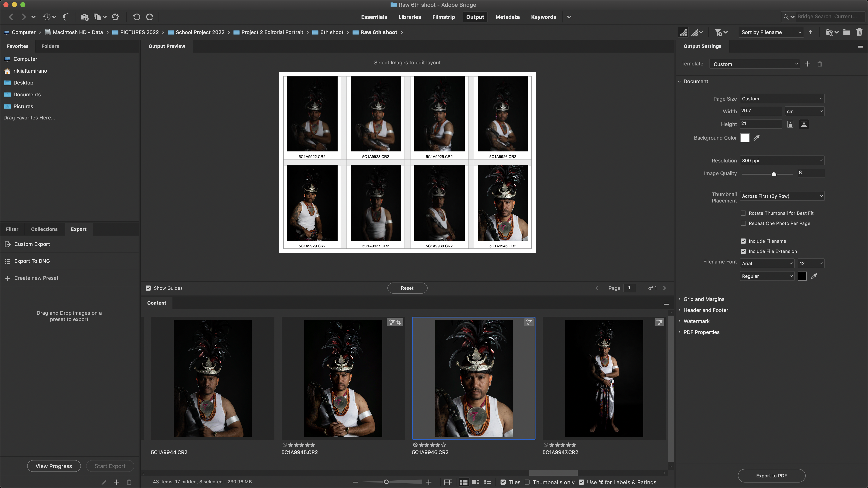Open the Resolution 300 ppi dropdown
868x488 pixels.
pyautogui.click(x=782, y=161)
